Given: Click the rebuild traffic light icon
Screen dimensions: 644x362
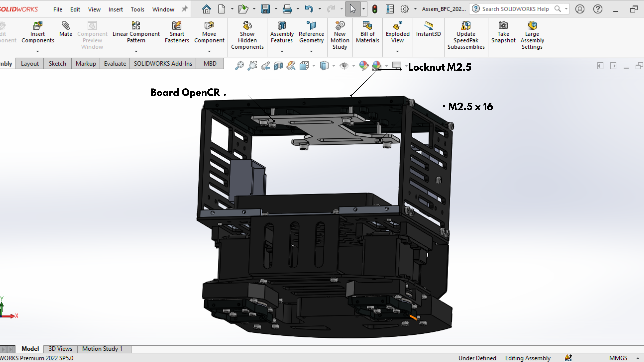Looking at the screenshot, I should pos(374,9).
